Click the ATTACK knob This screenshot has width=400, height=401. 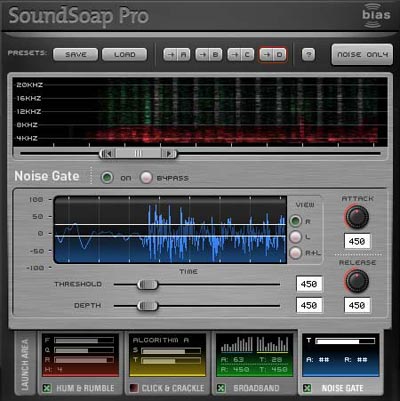pos(357,217)
